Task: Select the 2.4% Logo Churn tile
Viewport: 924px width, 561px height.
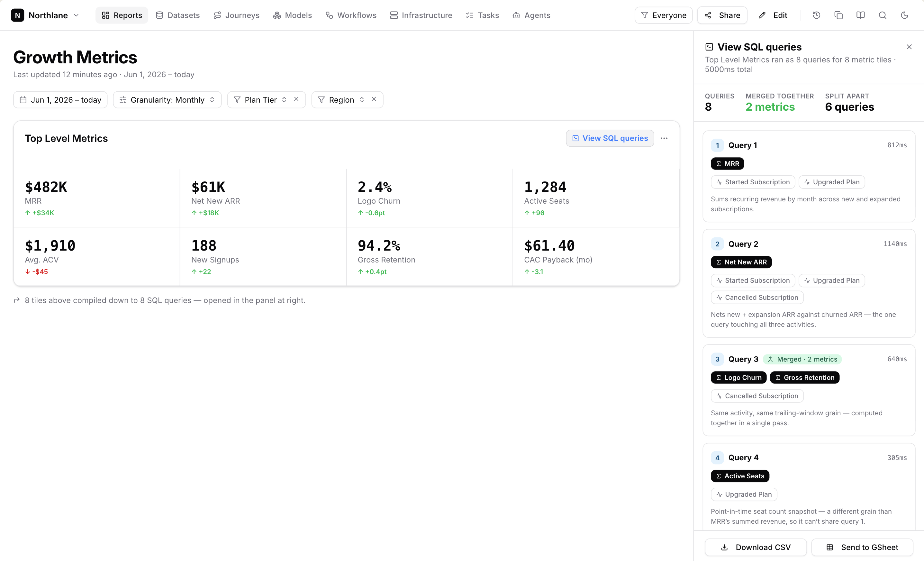Action: (x=430, y=198)
